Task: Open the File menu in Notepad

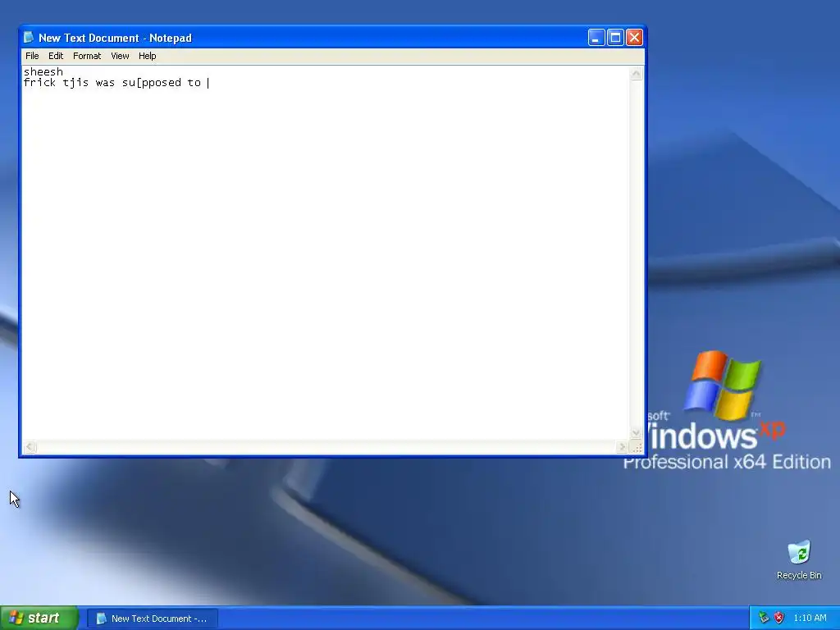Action: pyautogui.click(x=32, y=56)
